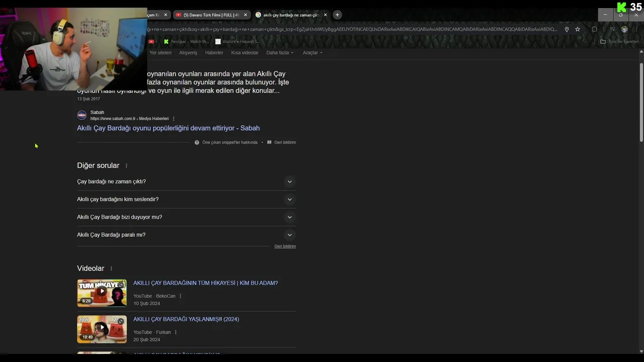This screenshot has height=362, width=644.
Task: Open the three-dot menu beside Diğer sorular
Action: (x=126, y=166)
